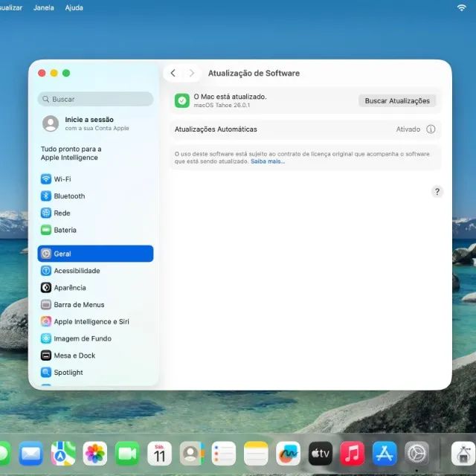Open Bateria settings
Viewport: 476px width, 476px height.
click(x=95, y=230)
